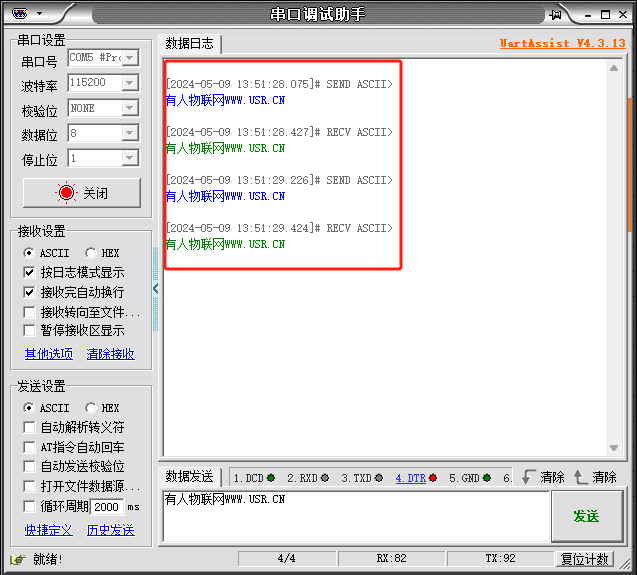Click down-arrow 清除 icon button

tap(543, 477)
